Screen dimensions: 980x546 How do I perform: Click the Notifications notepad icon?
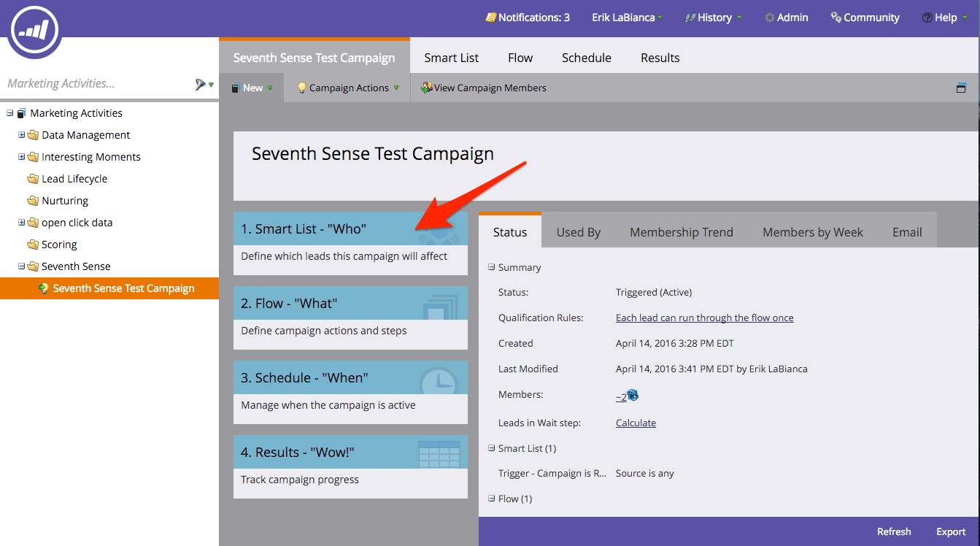[x=490, y=18]
